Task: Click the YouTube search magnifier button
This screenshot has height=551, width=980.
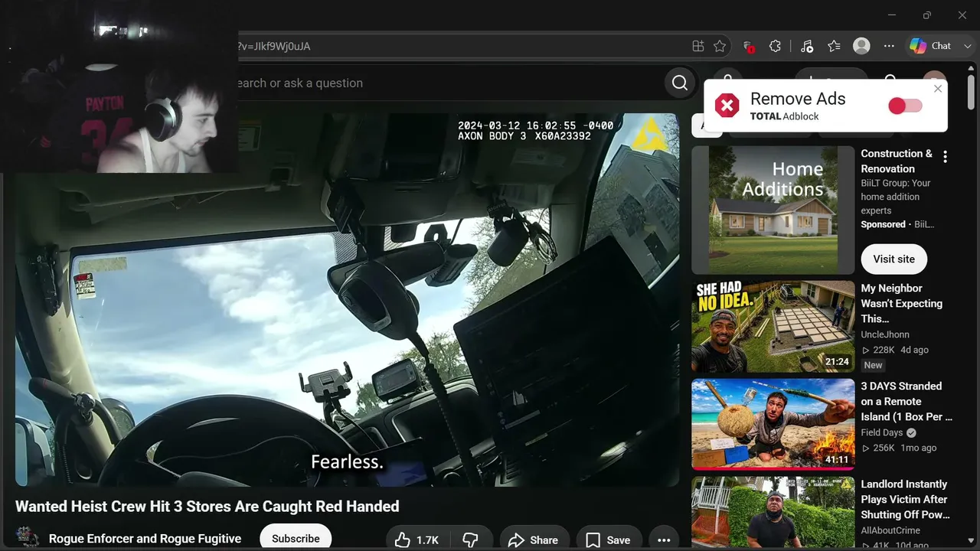Action: click(680, 83)
